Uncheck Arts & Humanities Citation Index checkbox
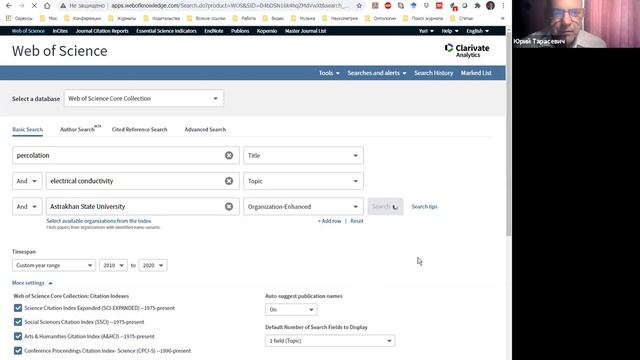640x360 pixels. [x=18, y=336]
